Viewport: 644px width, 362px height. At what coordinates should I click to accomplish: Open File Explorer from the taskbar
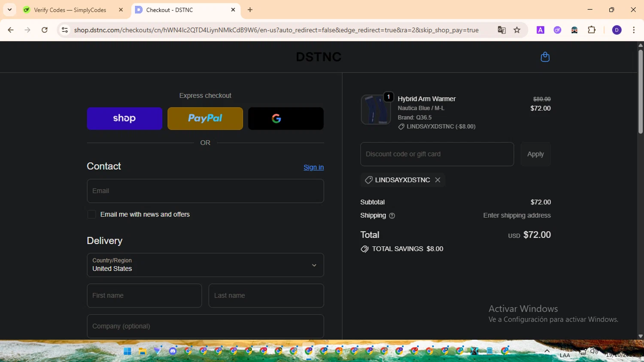[x=143, y=351]
